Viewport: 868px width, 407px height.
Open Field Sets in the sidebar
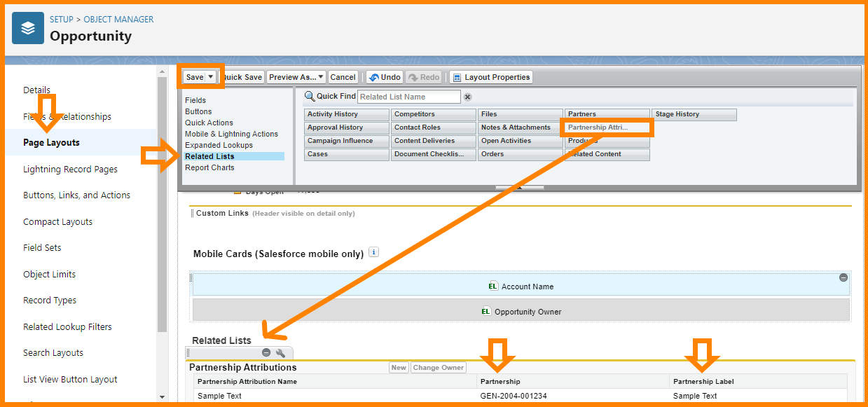42,247
